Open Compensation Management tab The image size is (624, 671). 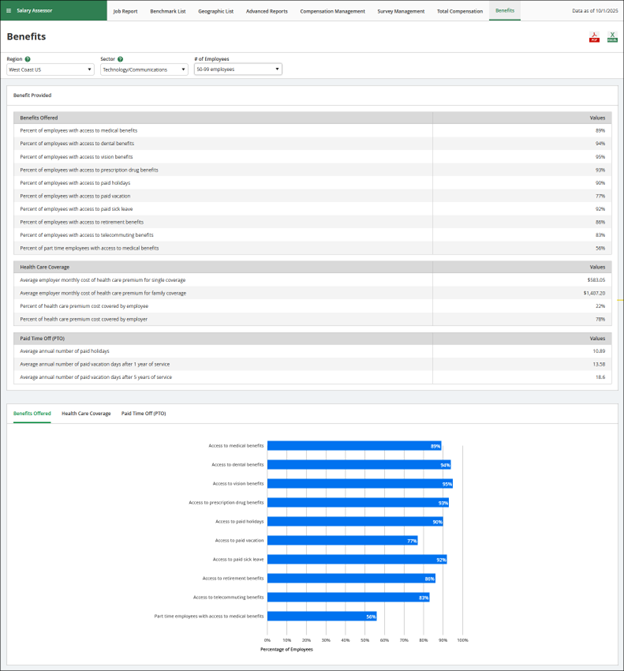(332, 11)
